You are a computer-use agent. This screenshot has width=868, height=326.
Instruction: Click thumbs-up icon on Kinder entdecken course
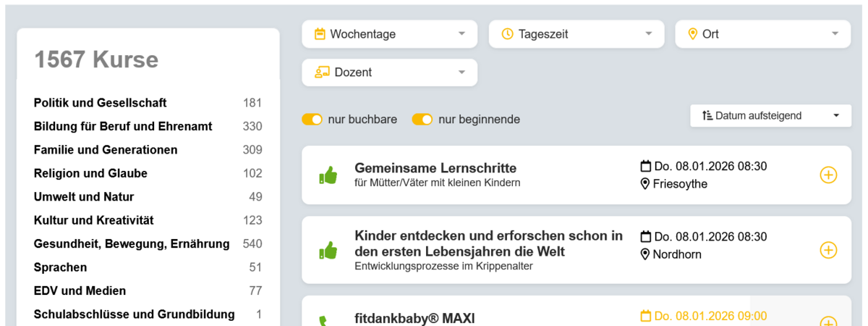coord(328,251)
